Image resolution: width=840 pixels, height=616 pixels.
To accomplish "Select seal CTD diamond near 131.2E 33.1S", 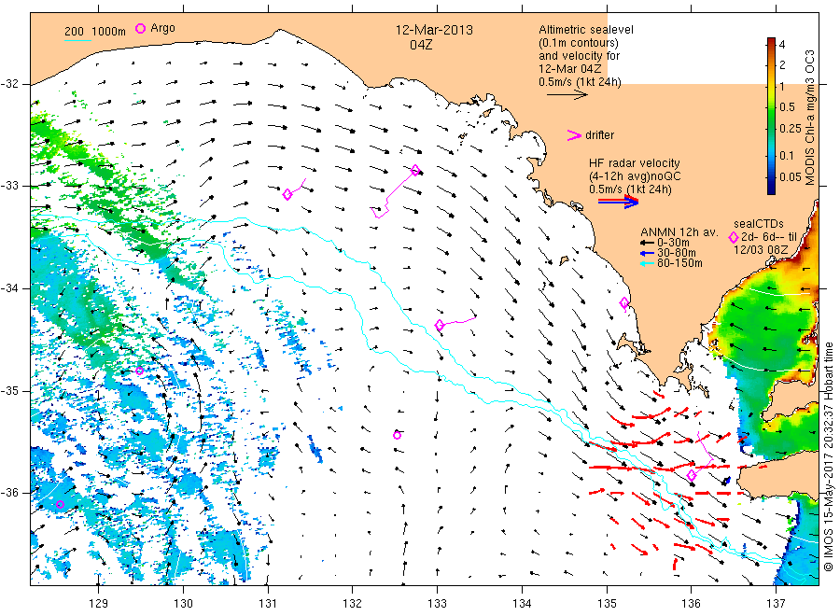I will point(287,194).
